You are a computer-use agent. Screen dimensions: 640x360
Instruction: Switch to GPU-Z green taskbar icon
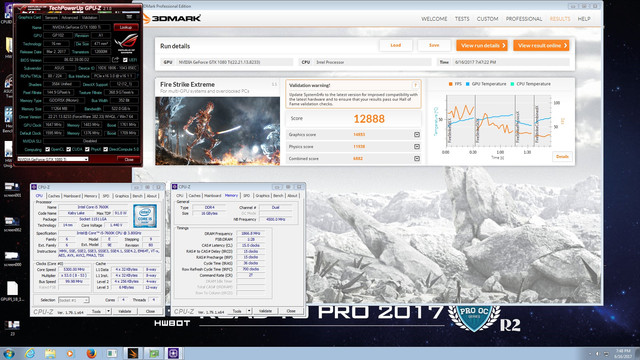(x=154, y=353)
